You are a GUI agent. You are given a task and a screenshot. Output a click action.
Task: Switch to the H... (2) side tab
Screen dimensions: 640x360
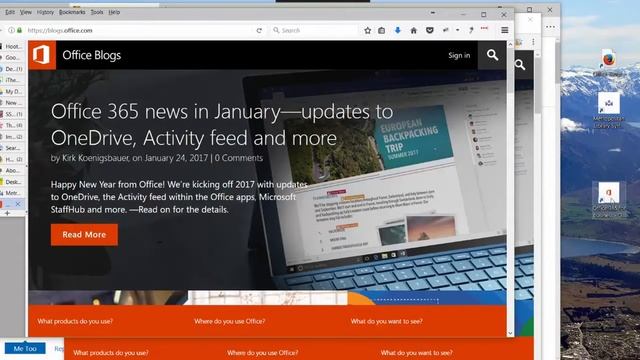click(12, 159)
